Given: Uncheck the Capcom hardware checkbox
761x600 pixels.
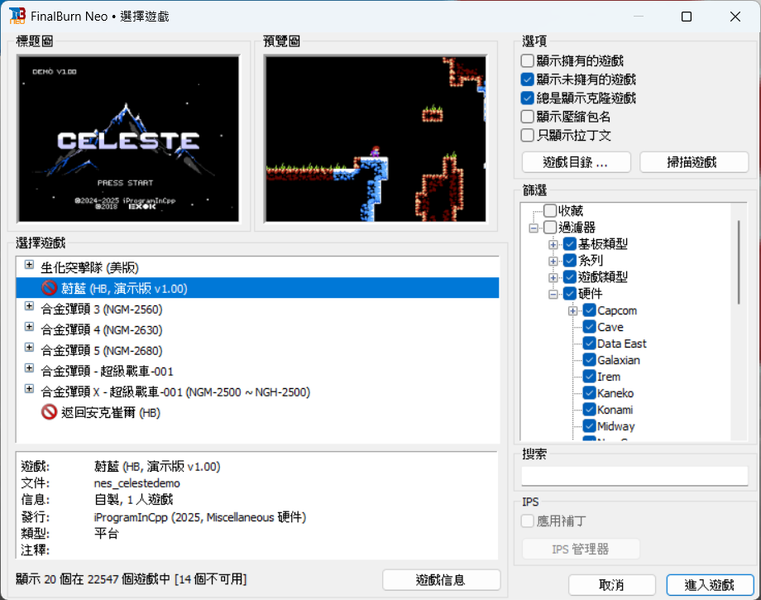Looking at the screenshot, I should (x=589, y=310).
